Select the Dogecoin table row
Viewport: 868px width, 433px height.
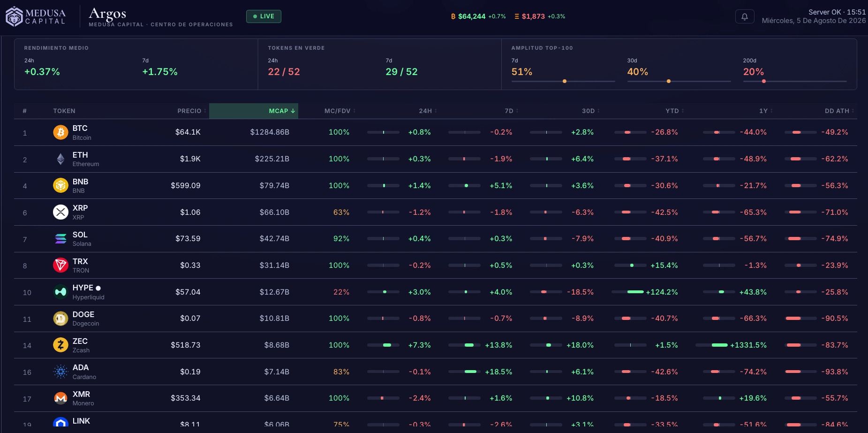click(436, 319)
